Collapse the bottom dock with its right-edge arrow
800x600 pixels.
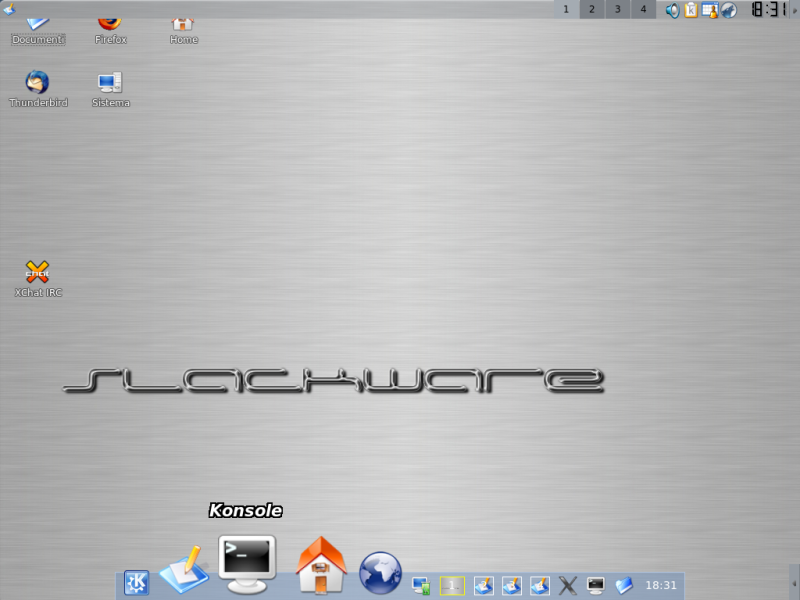[x=794, y=582]
